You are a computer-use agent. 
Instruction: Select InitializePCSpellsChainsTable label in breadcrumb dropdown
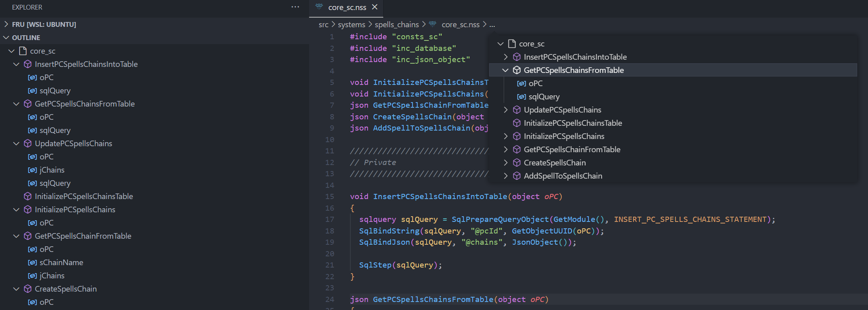pos(573,123)
